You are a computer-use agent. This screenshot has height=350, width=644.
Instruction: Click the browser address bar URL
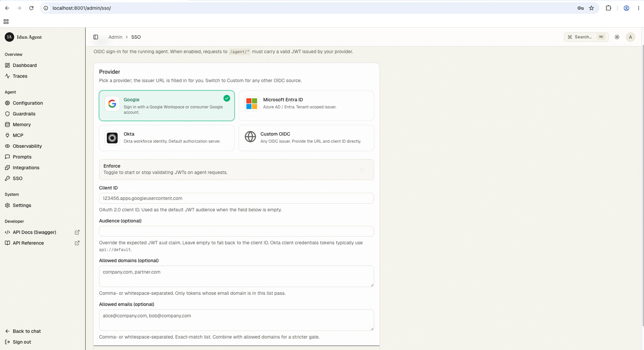coord(82,8)
